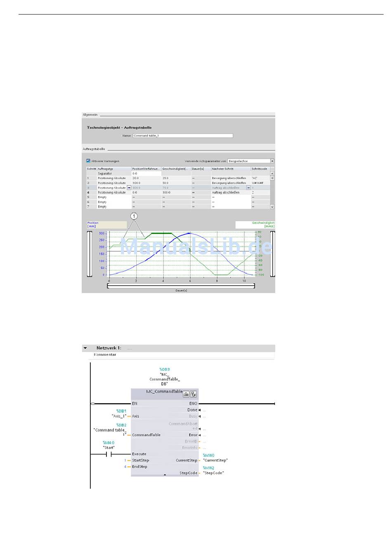The width and height of the screenshot is (392, 537).
Task: Click Bewegung überschleifen in step 1
Action: (x=231, y=178)
